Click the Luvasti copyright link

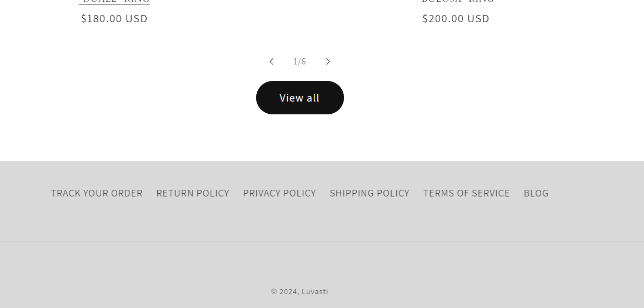tap(315, 292)
